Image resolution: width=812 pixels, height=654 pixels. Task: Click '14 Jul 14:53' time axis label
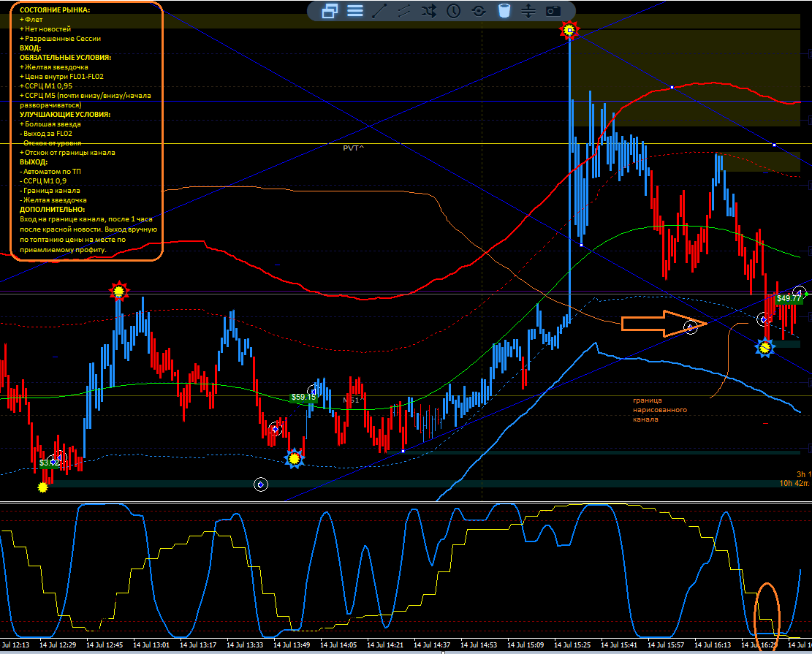click(x=479, y=645)
